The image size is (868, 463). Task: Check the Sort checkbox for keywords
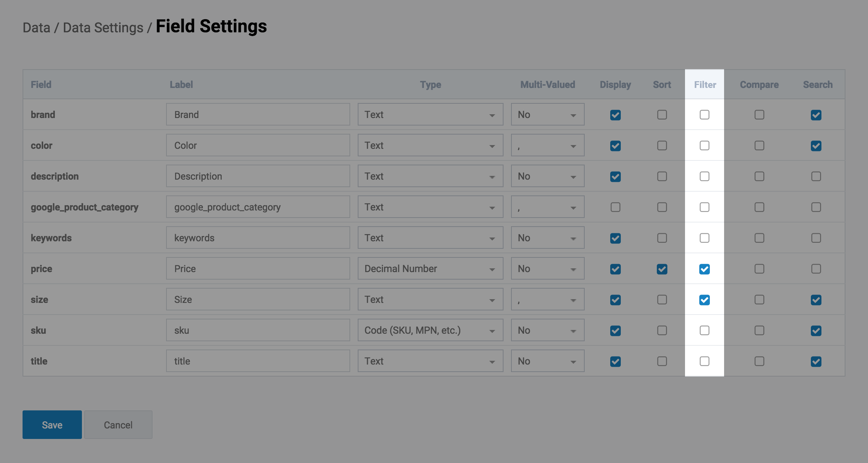662,238
